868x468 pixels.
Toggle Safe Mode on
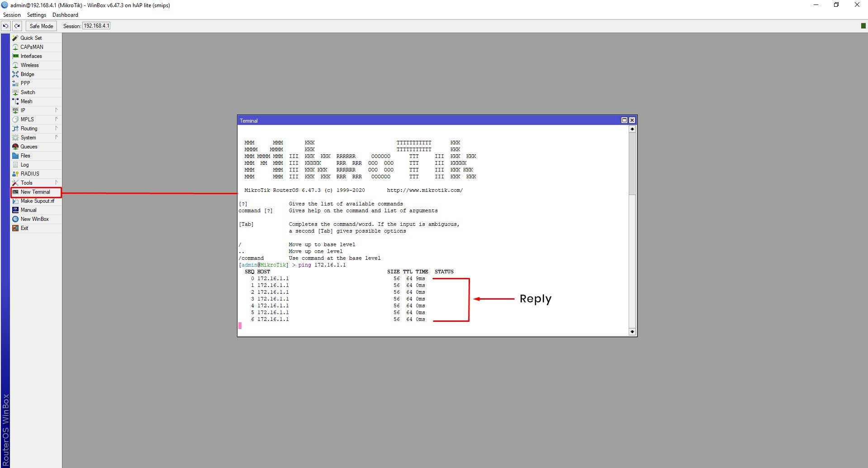click(41, 26)
